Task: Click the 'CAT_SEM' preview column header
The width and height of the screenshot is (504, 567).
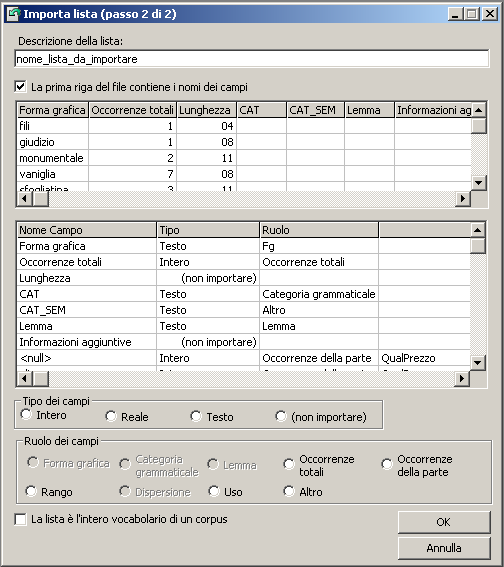Action: click(315, 110)
